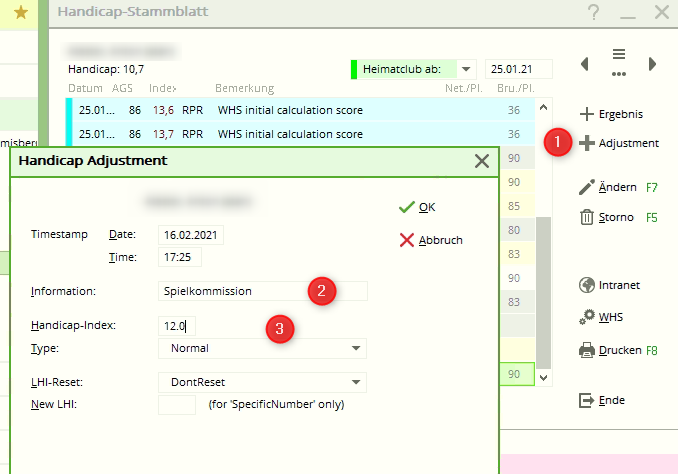
Task: Click the Drucken printer icon
Action: coord(587,350)
